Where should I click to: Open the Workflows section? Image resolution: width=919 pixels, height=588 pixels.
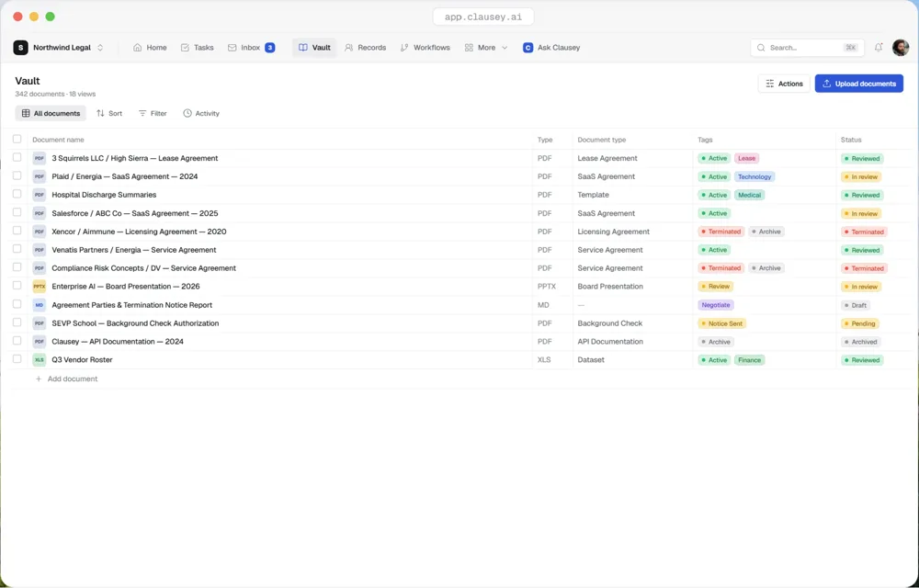[x=425, y=48]
